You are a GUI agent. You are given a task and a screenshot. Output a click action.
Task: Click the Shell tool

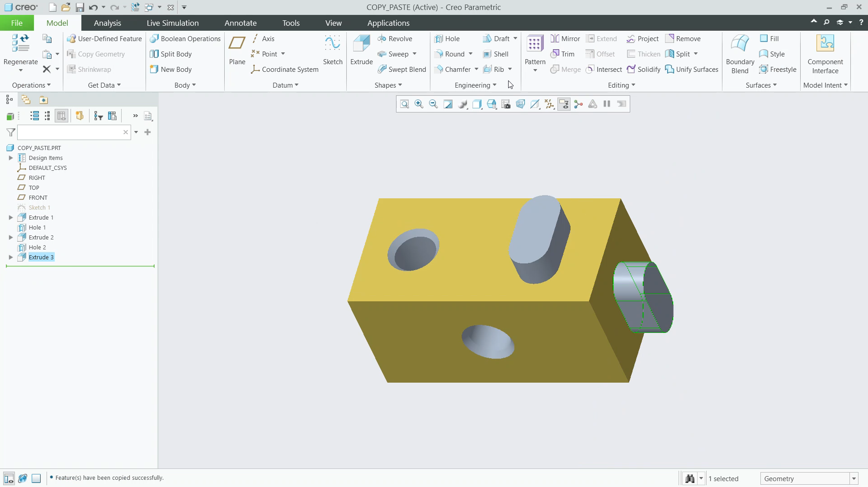[x=495, y=54]
